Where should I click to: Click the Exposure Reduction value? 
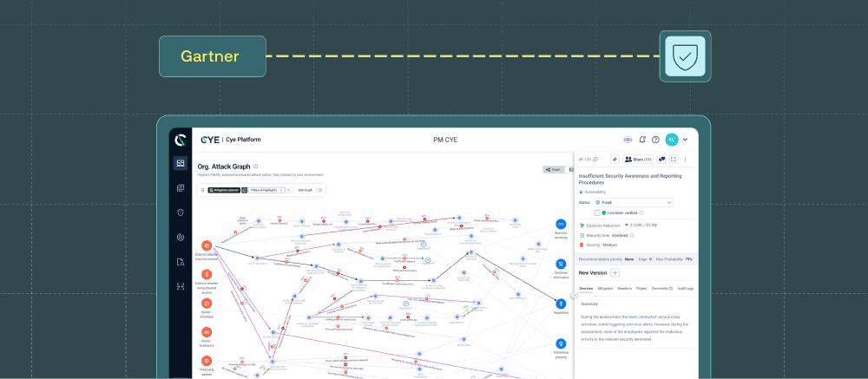pyautogui.click(x=641, y=225)
